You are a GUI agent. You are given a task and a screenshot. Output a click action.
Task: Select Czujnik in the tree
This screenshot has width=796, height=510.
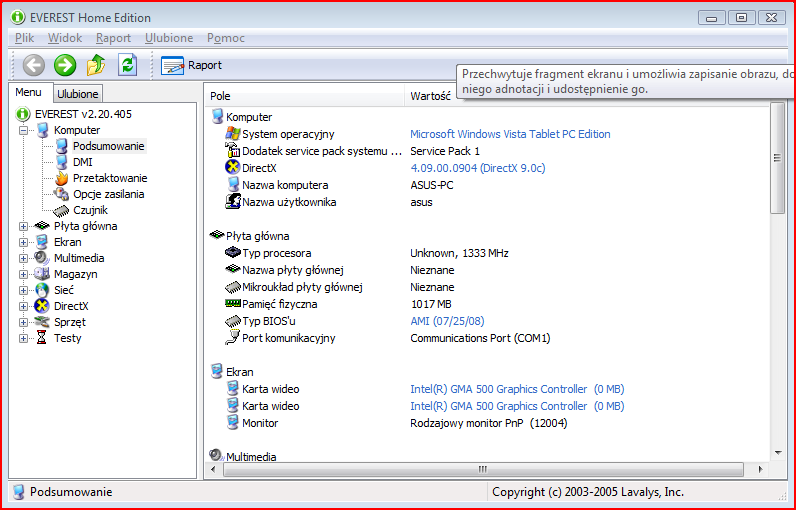coord(90,210)
